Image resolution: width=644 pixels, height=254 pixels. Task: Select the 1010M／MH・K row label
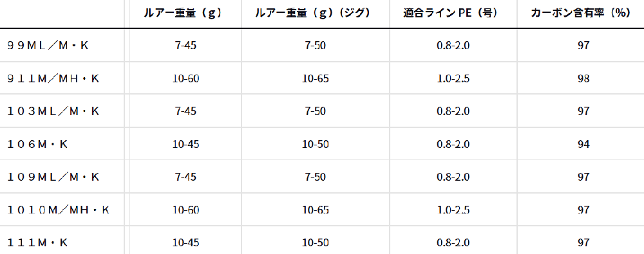click(59, 210)
